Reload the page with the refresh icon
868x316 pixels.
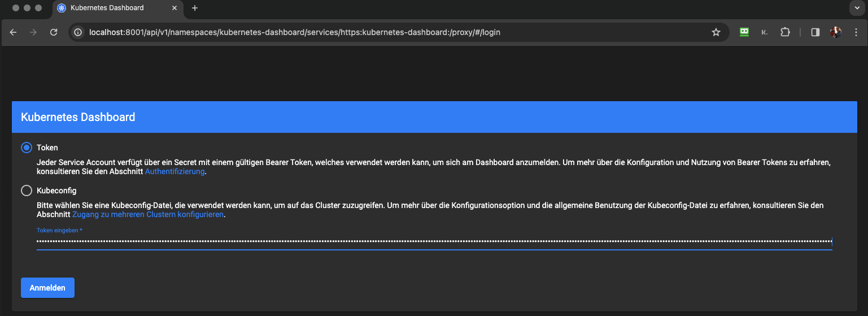click(54, 32)
